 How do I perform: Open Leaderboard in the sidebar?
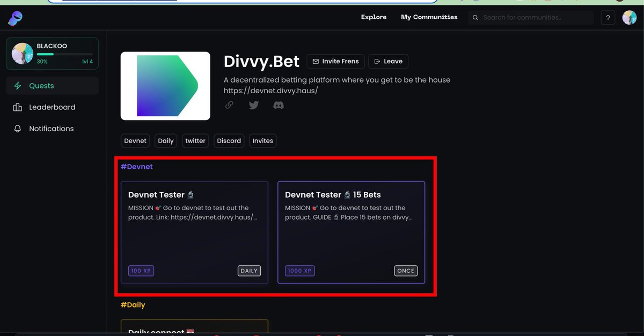52,107
